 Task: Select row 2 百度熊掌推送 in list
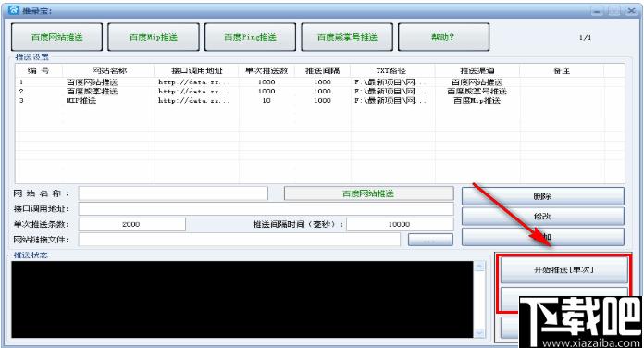[319, 92]
